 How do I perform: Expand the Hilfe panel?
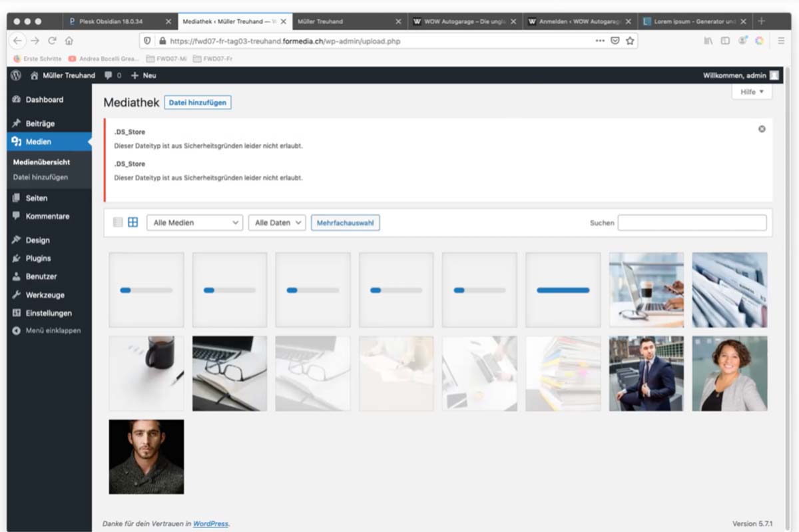tap(751, 91)
